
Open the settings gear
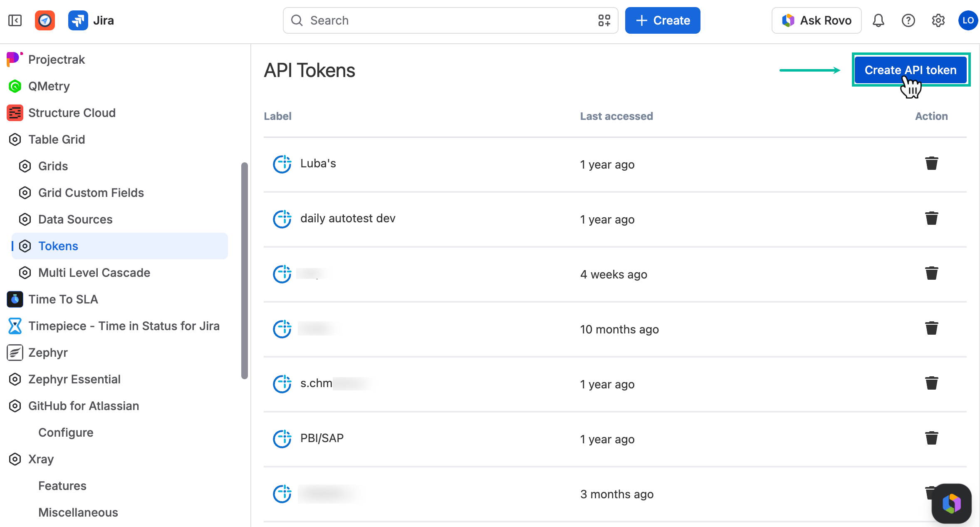point(938,20)
